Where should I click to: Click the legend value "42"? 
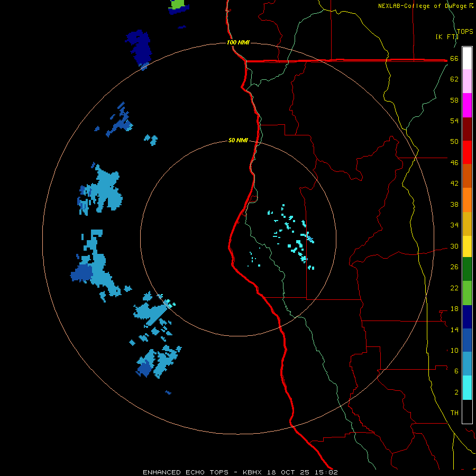point(454,183)
